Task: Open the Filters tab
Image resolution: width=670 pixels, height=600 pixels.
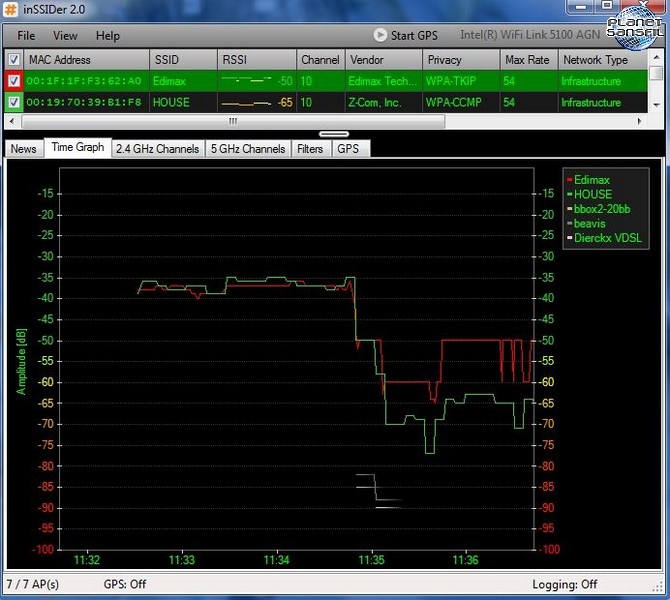Action: coord(310,149)
